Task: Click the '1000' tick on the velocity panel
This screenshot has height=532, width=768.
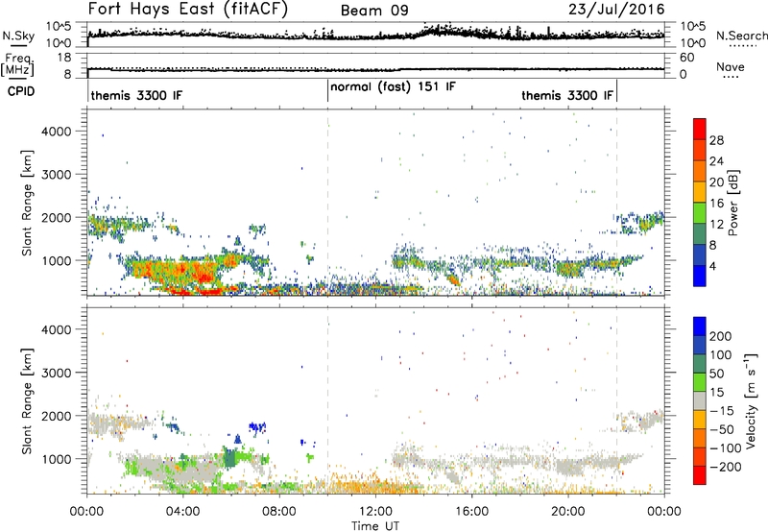Action: tap(56, 459)
